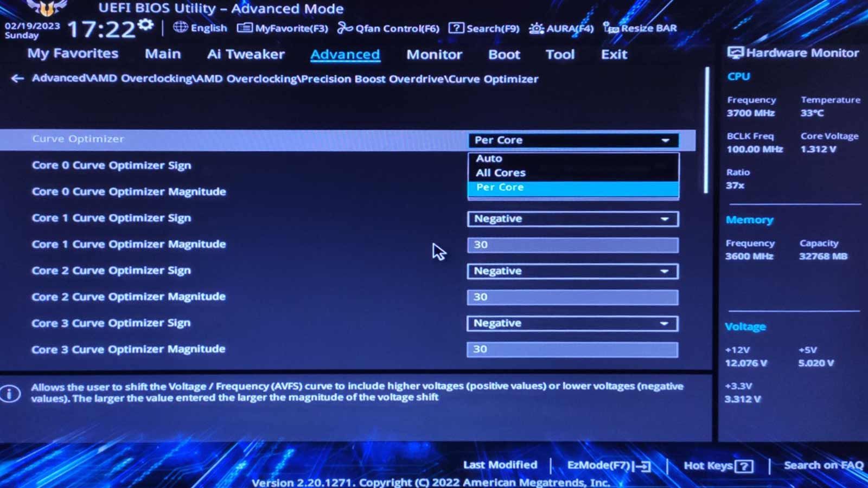Screen dimensions: 868x488
Task: Click the memory capacity 32768 MB value
Action: pos(823,256)
